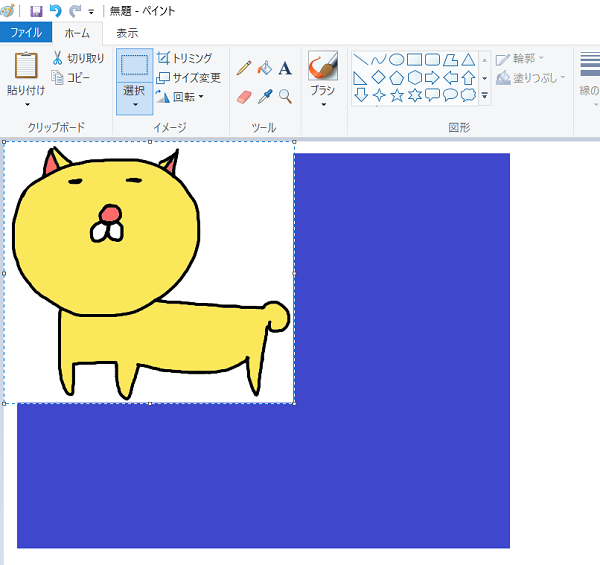600x565 pixels.
Task: Select the Diamond shape
Action: (x=378, y=78)
